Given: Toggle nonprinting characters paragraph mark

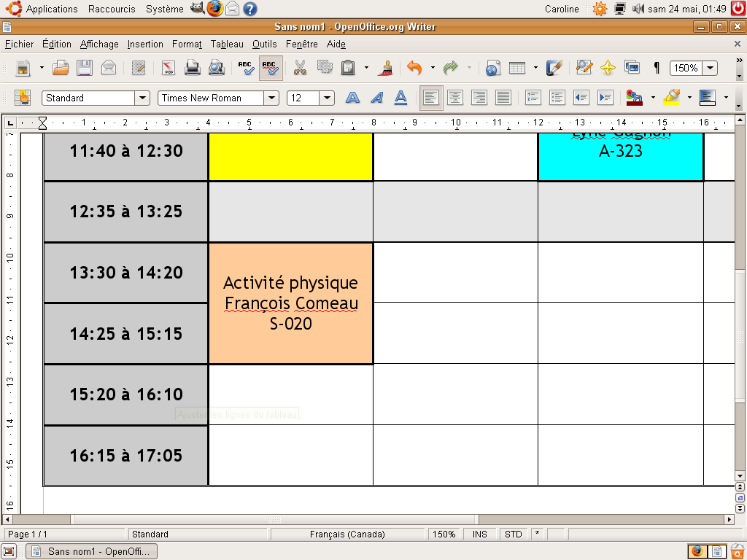Looking at the screenshot, I should point(657,69).
